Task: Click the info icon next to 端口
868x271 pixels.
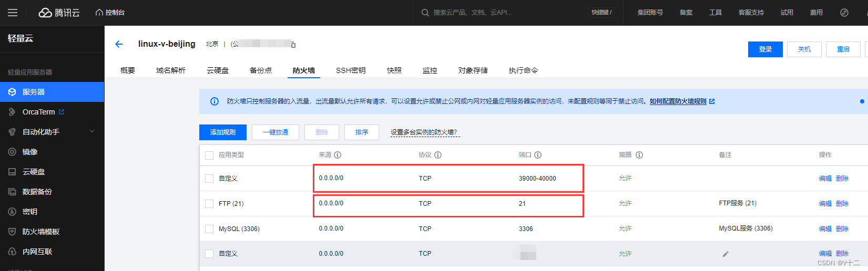Action: [538, 155]
